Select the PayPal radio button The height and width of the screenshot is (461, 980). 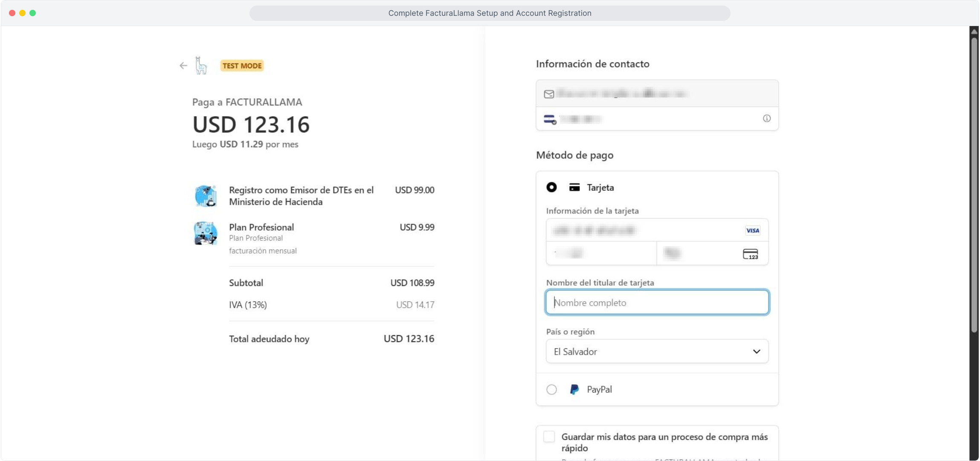pos(551,389)
